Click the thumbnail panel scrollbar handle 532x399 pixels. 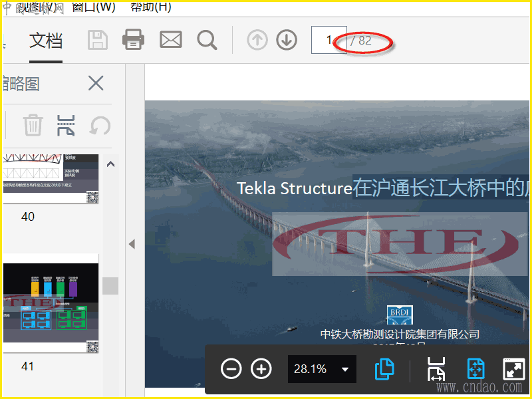110,286
